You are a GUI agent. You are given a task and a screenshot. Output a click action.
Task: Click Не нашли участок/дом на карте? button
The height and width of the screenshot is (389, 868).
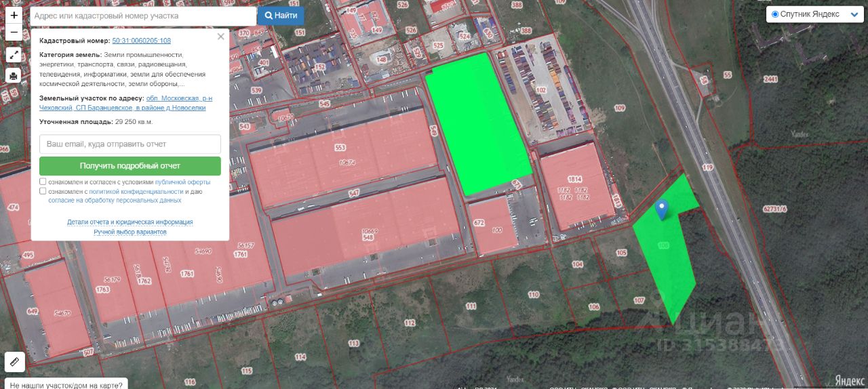point(66,384)
